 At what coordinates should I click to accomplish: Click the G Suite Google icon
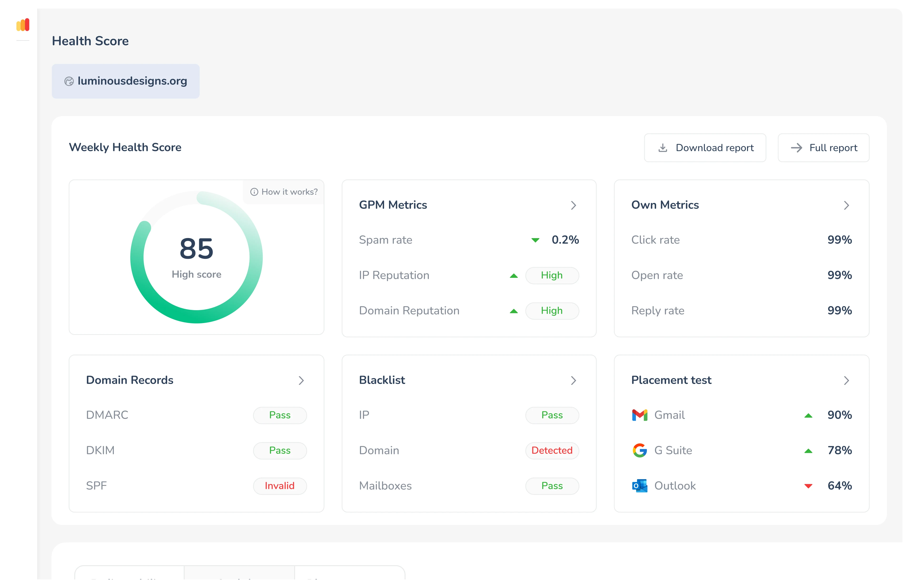(x=639, y=451)
